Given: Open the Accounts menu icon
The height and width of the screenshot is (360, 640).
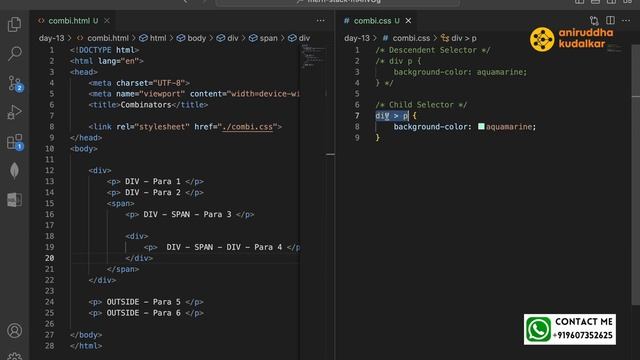Looking at the screenshot, I should point(15,330).
